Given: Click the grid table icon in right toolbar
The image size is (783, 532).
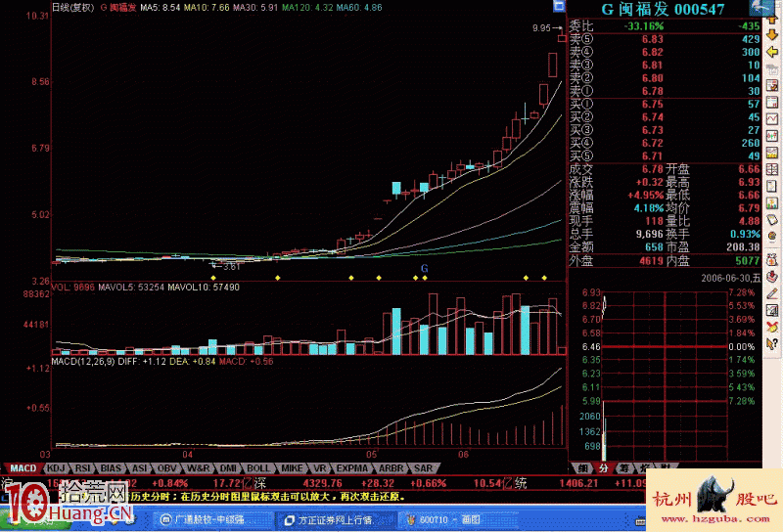Looking at the screenshot, I should pos(772,170).
